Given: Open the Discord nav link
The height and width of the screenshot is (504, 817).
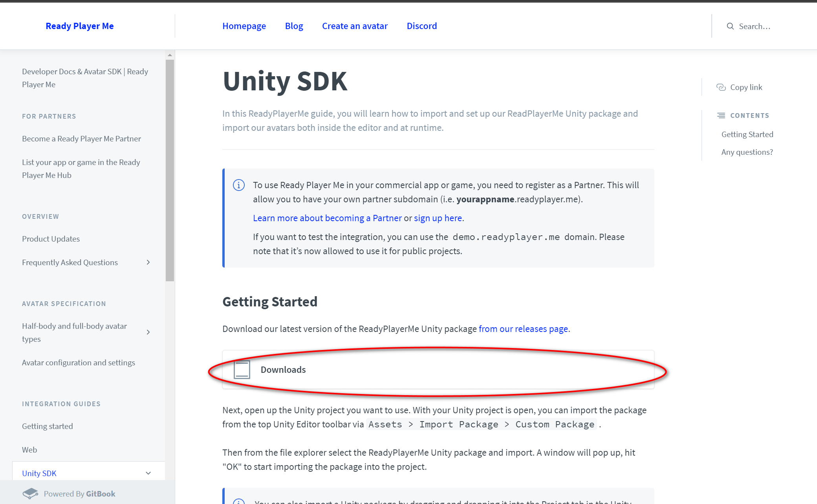Looking at the screenshot, I should click(421, 26).
